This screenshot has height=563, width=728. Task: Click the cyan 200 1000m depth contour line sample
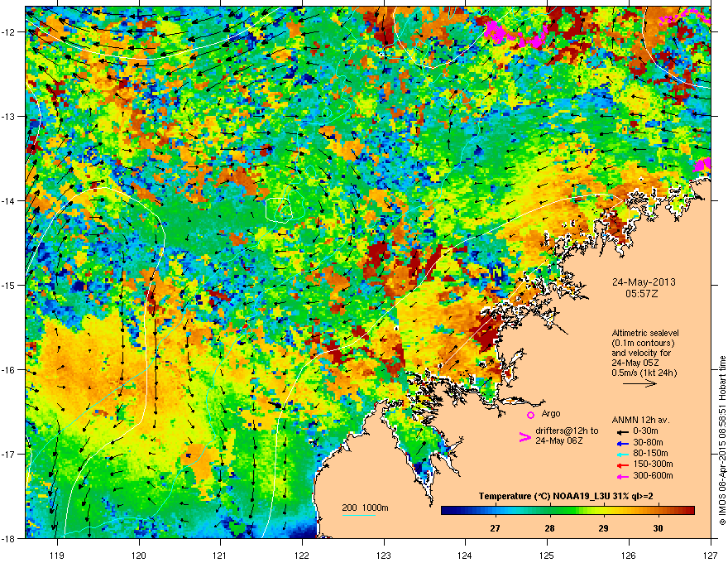[x=359, y=515]
